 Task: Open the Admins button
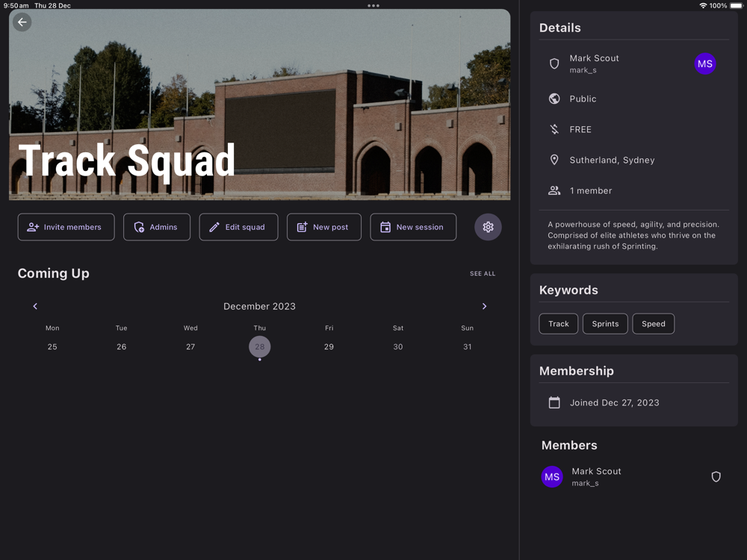[157, 227]
